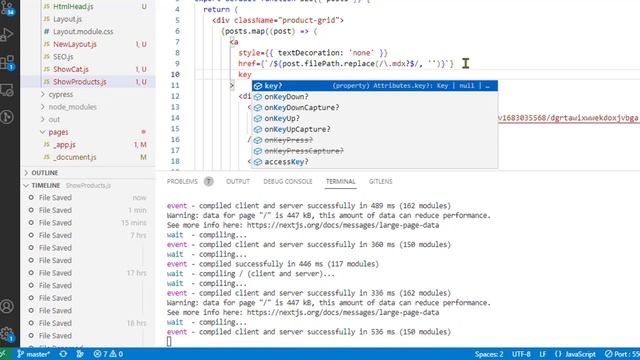Click the master branch indicator

point(33,354)
